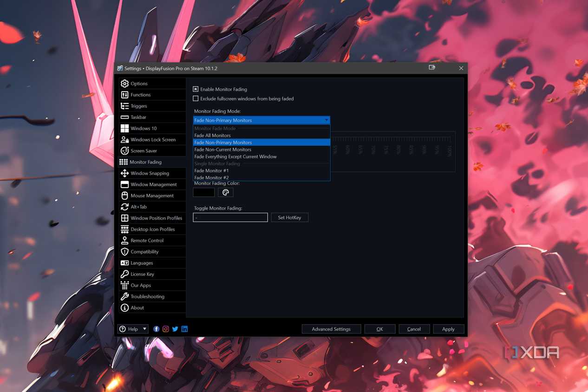The width and height of the screenshot is (588, 392).
Task: Click the About info icon
Action: click(124, 308)
